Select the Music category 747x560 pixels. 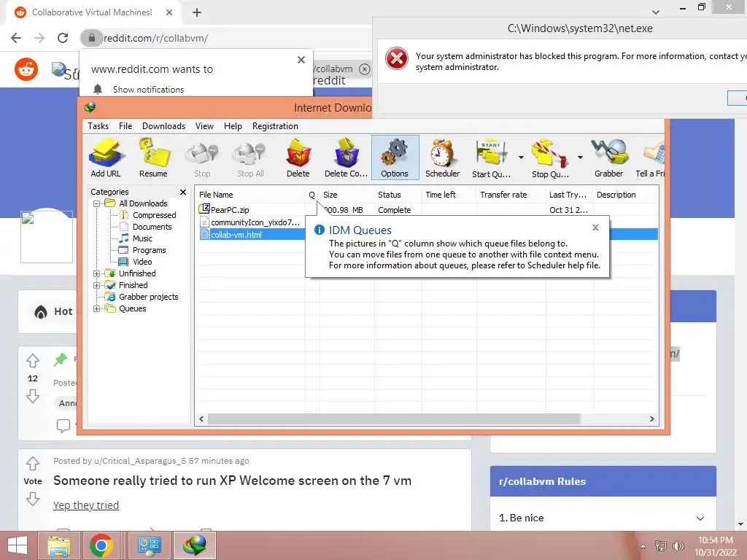pos(142,238)
